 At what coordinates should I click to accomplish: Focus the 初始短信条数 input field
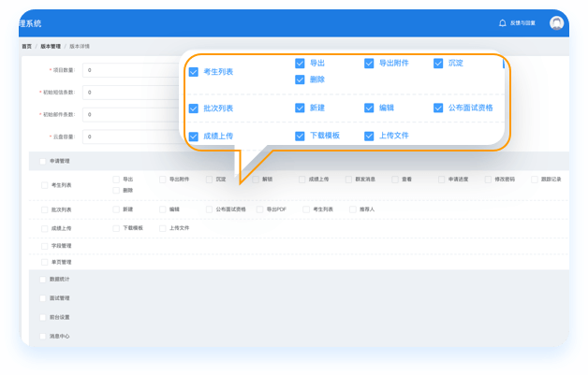(131, 93)
